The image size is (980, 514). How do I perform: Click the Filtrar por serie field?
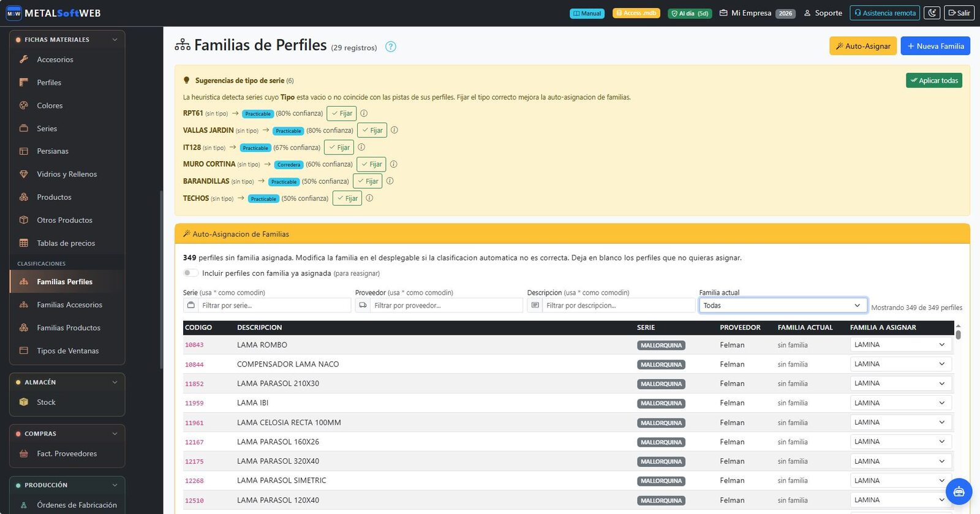[x=274, y=306]
